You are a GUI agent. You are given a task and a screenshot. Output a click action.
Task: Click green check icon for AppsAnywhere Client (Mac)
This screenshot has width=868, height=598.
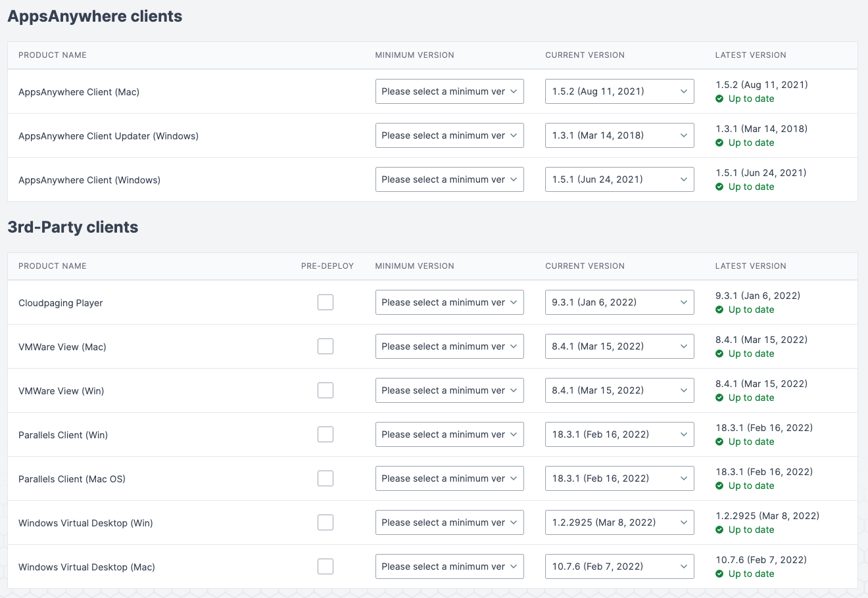719,99
